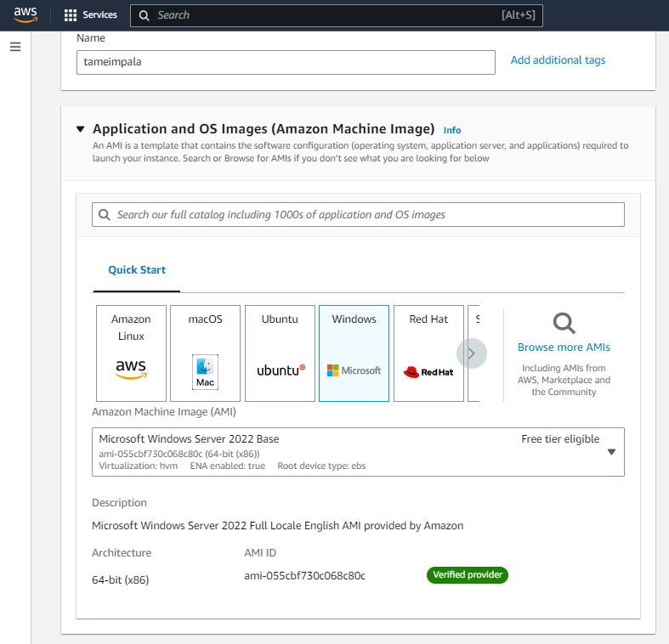Choose the Windows Microsoft AMI tile

pos(354,353)
